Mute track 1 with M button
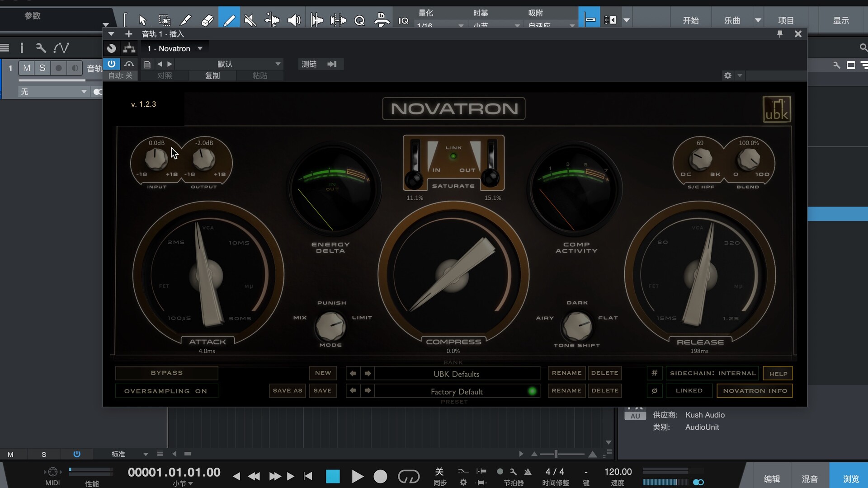This screenshot has width=868, height=488. (x=27, y=68)
